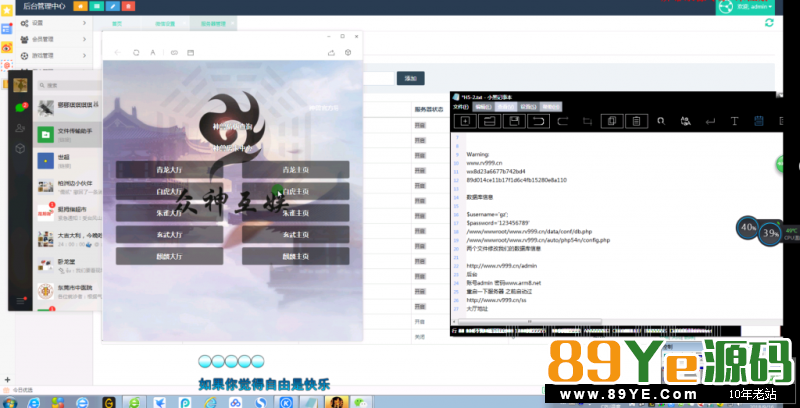Click the WeChat hamburger menu at sidebar bottom
800x408 pixels.
(20, 301)
